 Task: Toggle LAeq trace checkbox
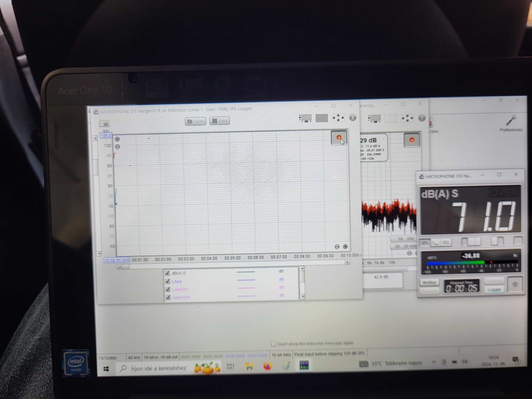[x=168, y=281]
